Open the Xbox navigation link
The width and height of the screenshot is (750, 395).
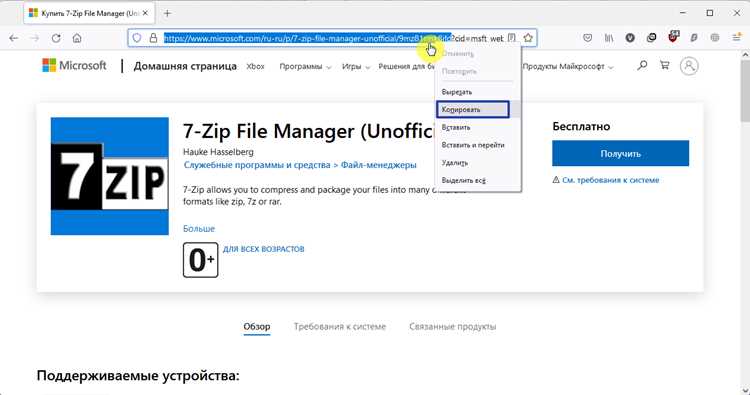(255, 66)
